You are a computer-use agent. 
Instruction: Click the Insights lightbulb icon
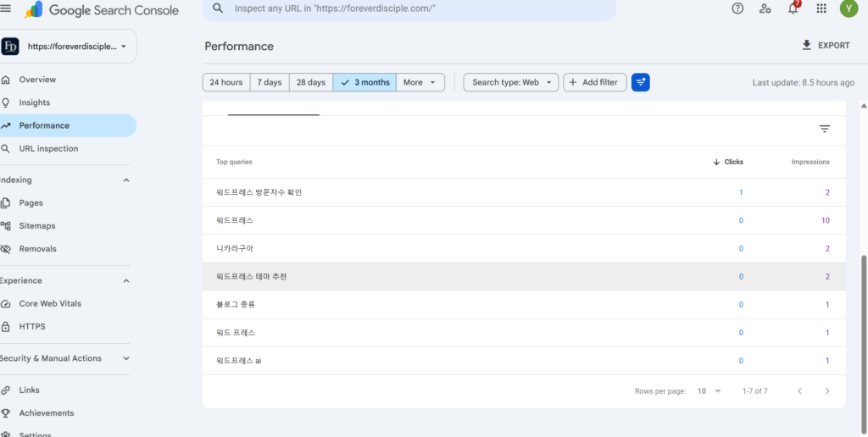click(x=6, y=102)
